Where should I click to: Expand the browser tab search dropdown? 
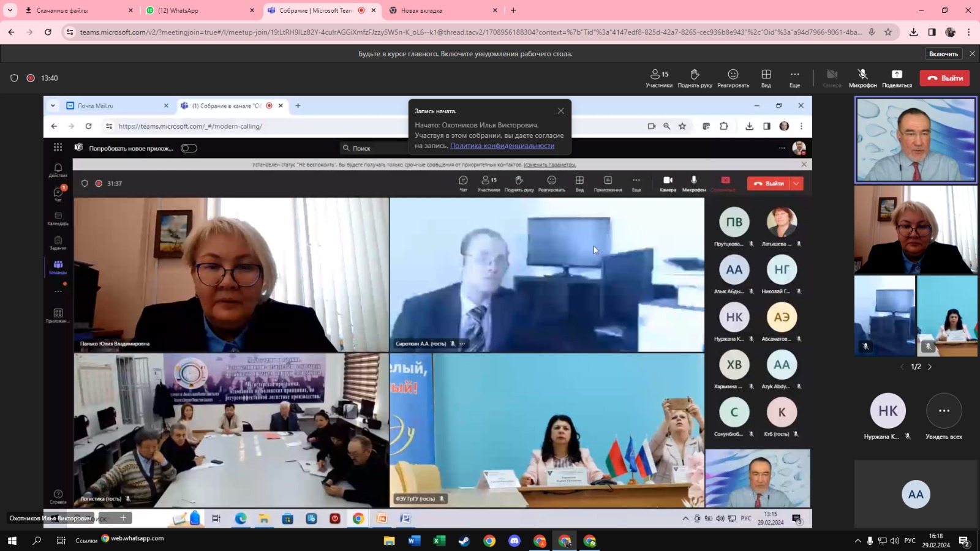10,10
